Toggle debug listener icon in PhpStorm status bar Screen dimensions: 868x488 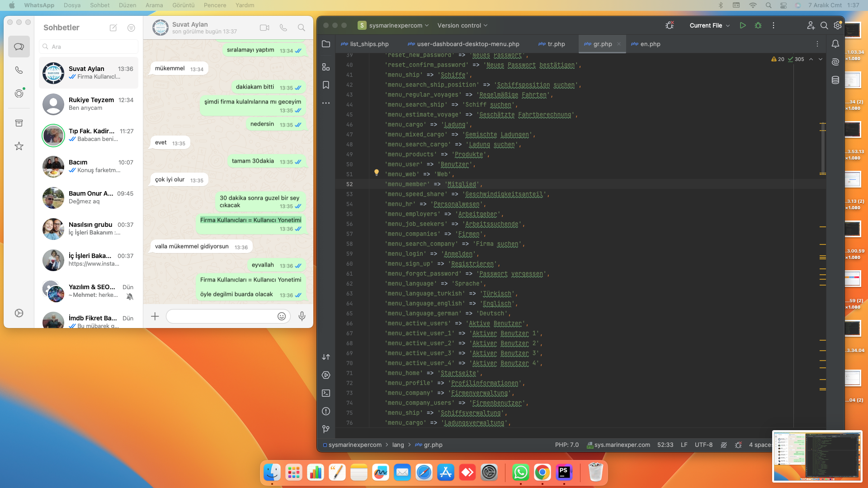point(738,445)
